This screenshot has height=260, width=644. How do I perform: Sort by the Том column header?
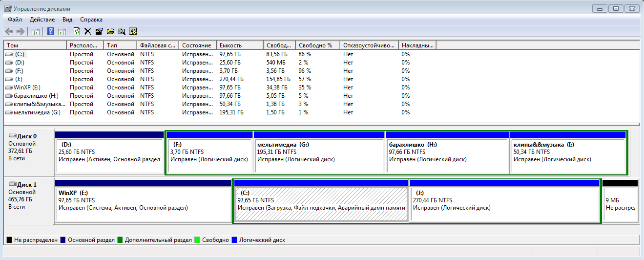tap(35, 45)
